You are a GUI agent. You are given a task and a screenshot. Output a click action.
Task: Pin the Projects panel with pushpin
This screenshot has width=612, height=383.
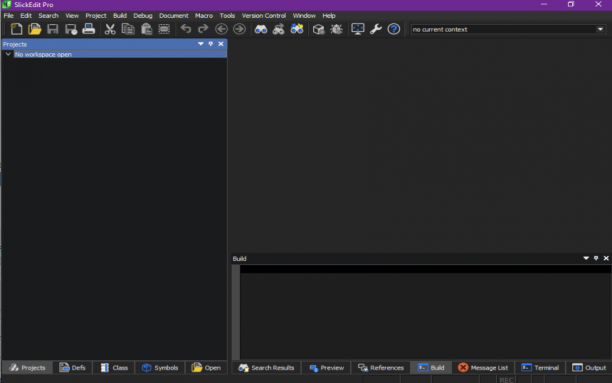[x=211, y=44]
